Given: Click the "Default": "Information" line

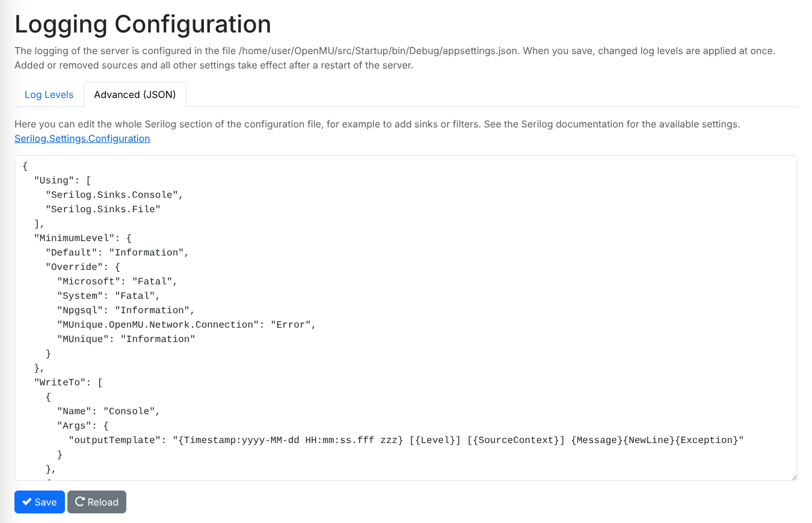Looking at the screenshot, I should 117,252.
